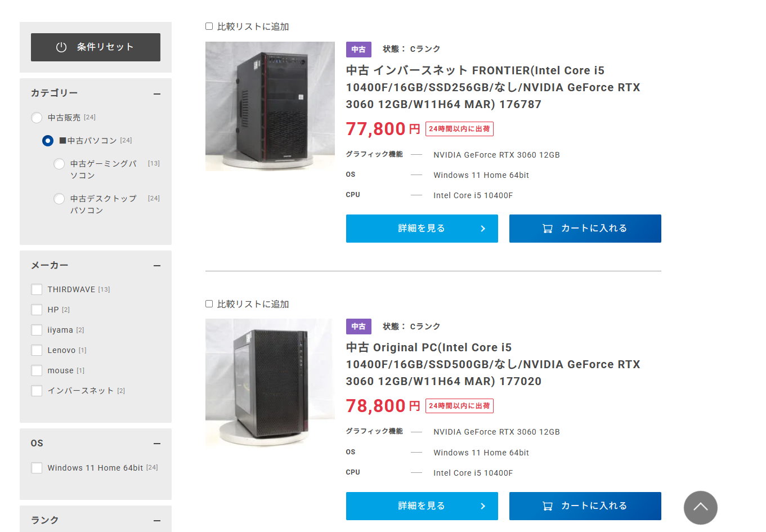
Task: Click chevron arrow on second 詳細を見る button
Action: (483, 506)
